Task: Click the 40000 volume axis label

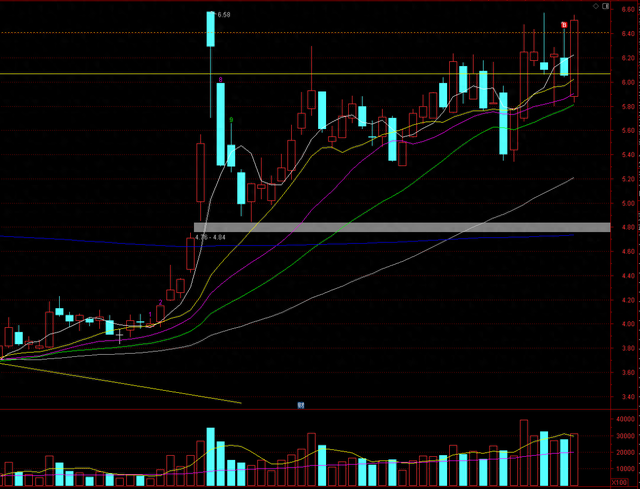Action: 625,419
